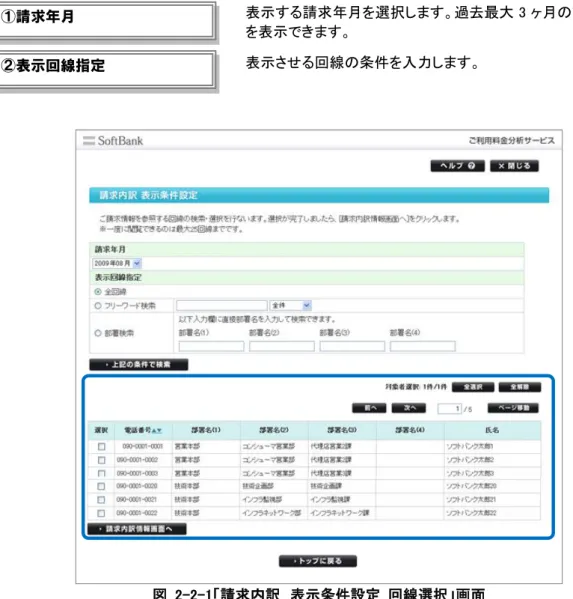
Task: Click the トップに戻る button
Action: 318,561
